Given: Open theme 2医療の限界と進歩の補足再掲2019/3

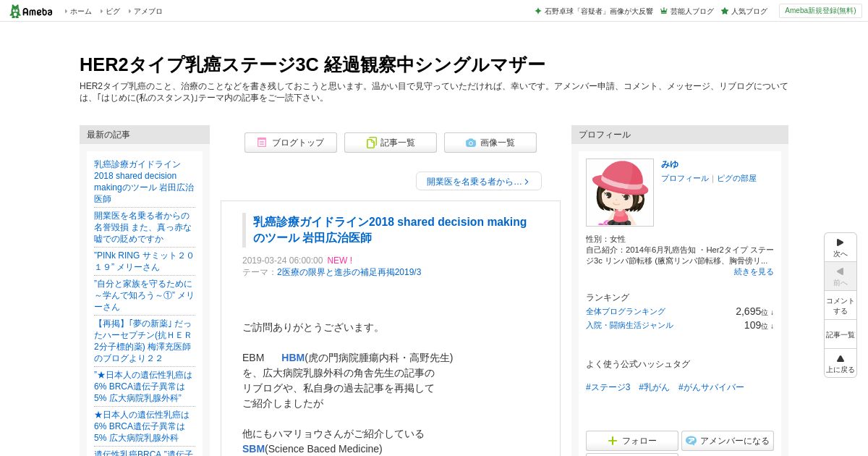Looking at the screenshot, I should (x=349, y=272).
